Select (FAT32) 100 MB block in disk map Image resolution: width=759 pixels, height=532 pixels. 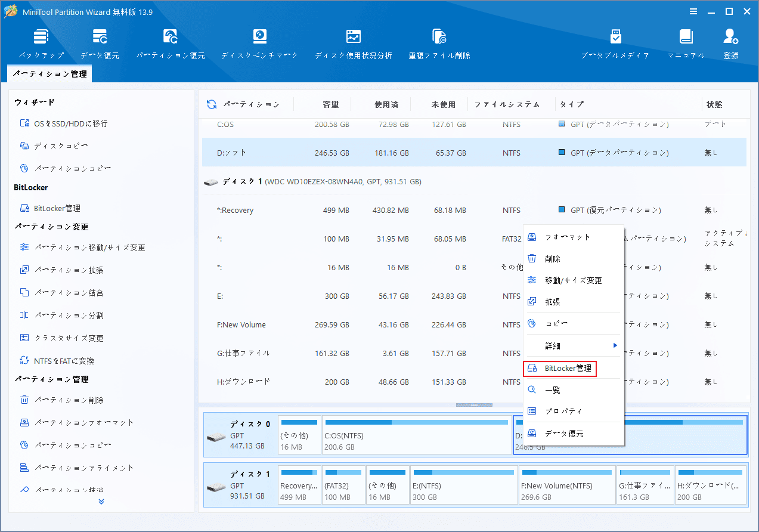pyautogui.click(x=343, y=485)
